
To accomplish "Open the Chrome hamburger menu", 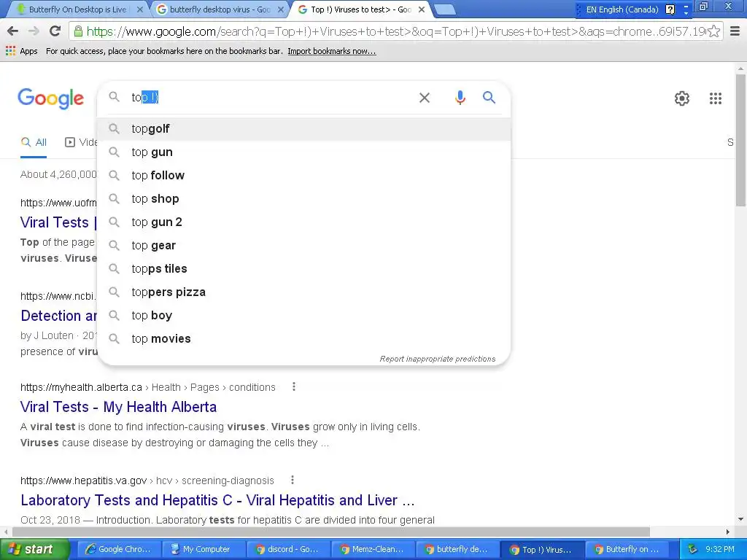I will (735, 31).
